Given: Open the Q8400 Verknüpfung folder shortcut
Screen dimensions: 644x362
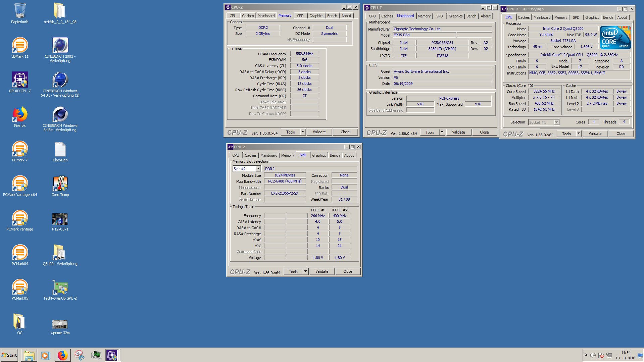Looking at the screenshot, I should tap(60, 256).
